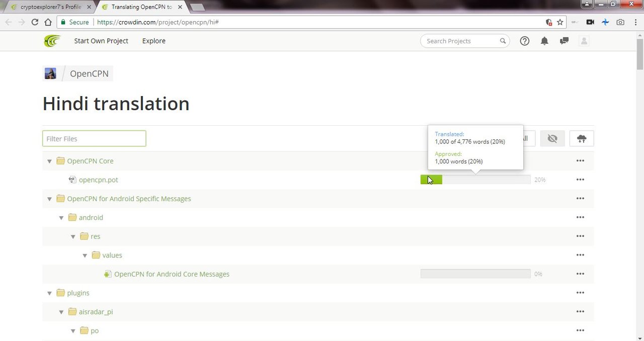
Task: Bookmark this page with the star icon
Action: pyautogui.click(x=560, y=22)
